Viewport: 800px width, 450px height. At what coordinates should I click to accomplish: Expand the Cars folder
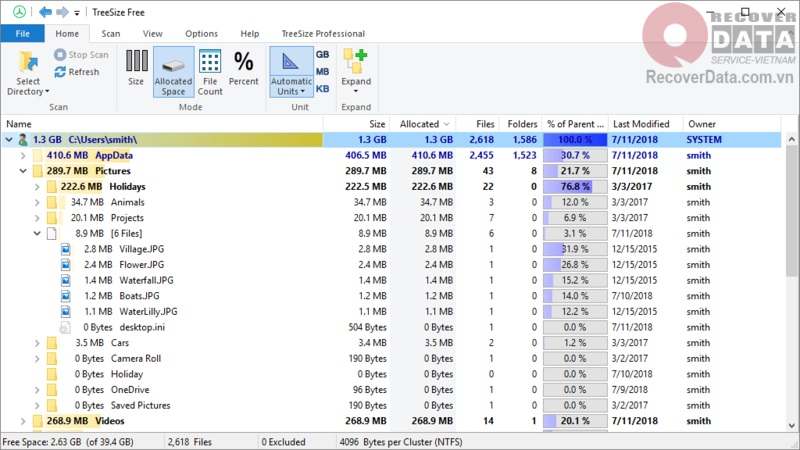37,343
